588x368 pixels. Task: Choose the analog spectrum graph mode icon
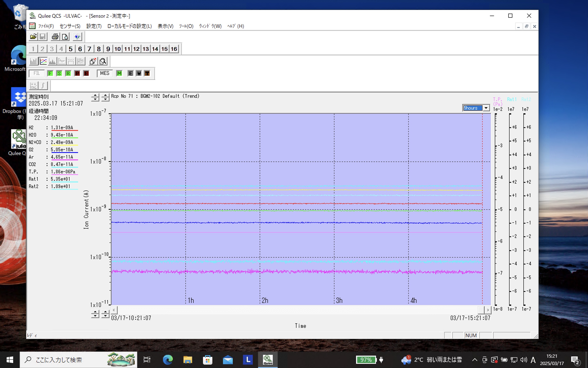(x=52, y=61)
